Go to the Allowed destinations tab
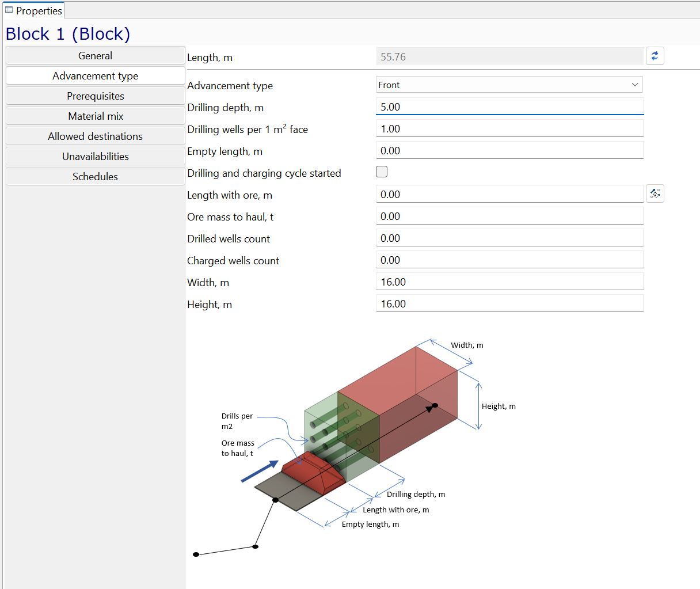The width and height of the screenshot is (700, 589). [96, 136]
